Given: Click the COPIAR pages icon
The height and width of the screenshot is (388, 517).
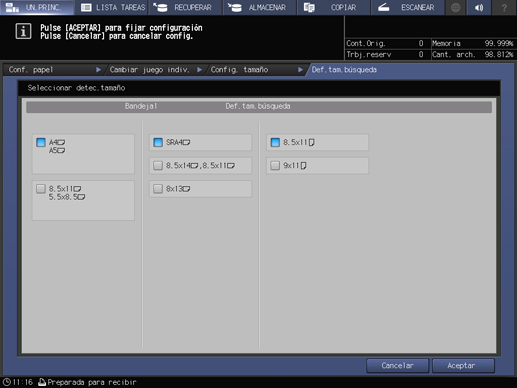Looking at the screenshot, I should (x=309, y=7).
